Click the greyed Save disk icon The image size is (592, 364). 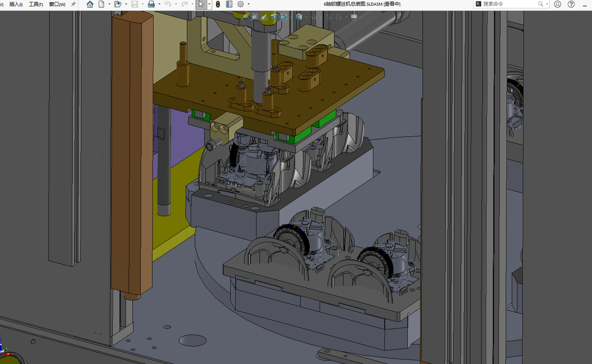point(135,4)
